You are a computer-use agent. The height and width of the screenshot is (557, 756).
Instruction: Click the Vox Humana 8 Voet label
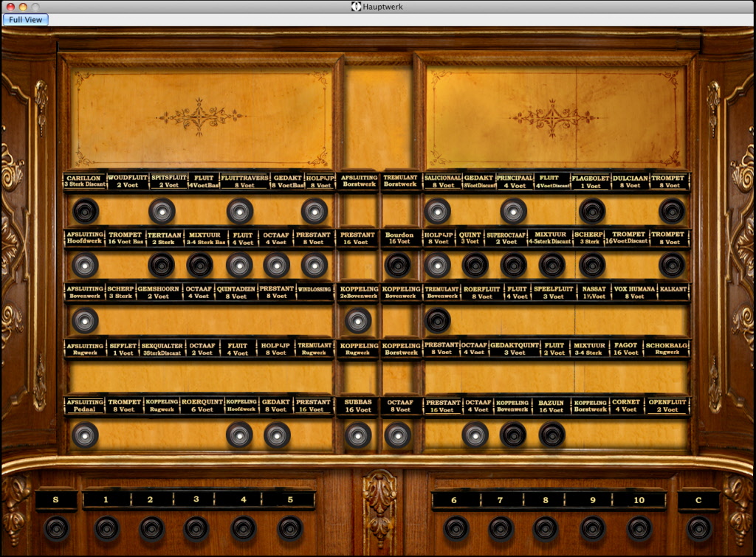pyautogui.click(x=634, y=292)
